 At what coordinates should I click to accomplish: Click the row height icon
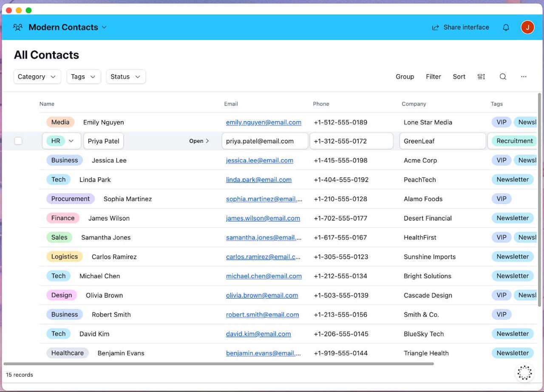coord(481,77)
